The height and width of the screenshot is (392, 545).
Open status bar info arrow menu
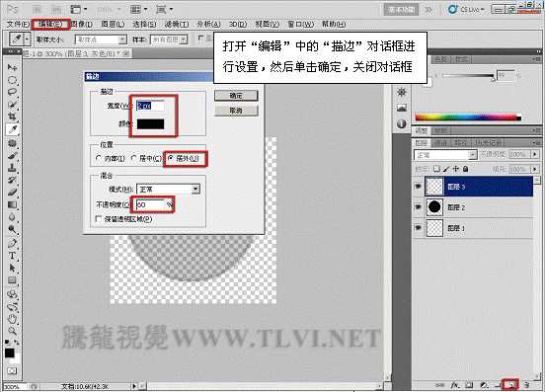pyautogui.click(x=134, y=386)
